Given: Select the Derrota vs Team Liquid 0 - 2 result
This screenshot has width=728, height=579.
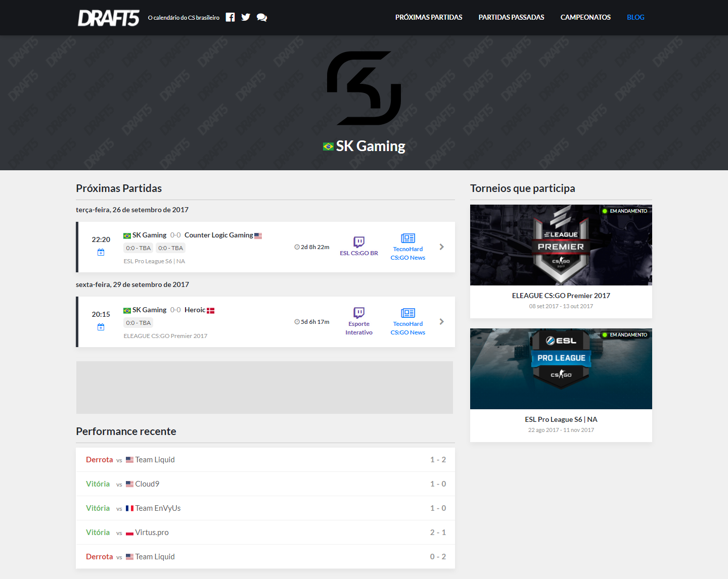Looking at the screenshot, I should [x=265, y=557].
